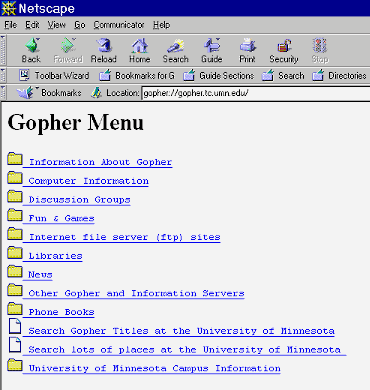Open the Communicator menu
The image size is (370, 390).
tap(119, 25)
